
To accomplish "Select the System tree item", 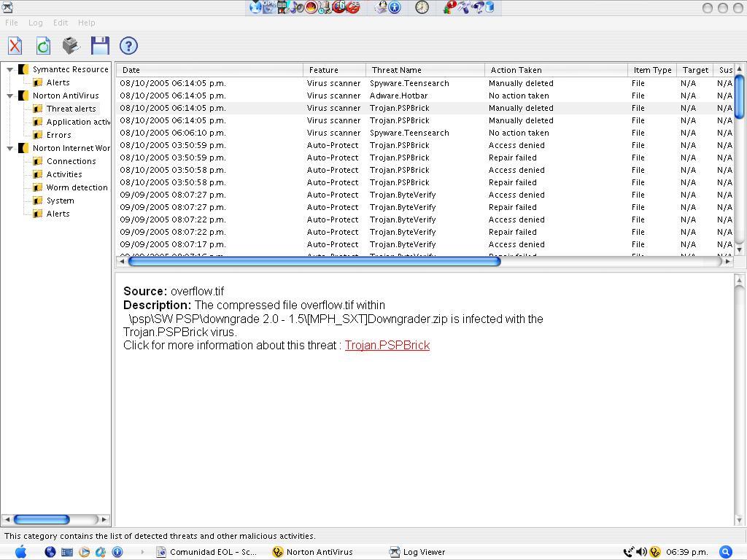I will [60, 201].
